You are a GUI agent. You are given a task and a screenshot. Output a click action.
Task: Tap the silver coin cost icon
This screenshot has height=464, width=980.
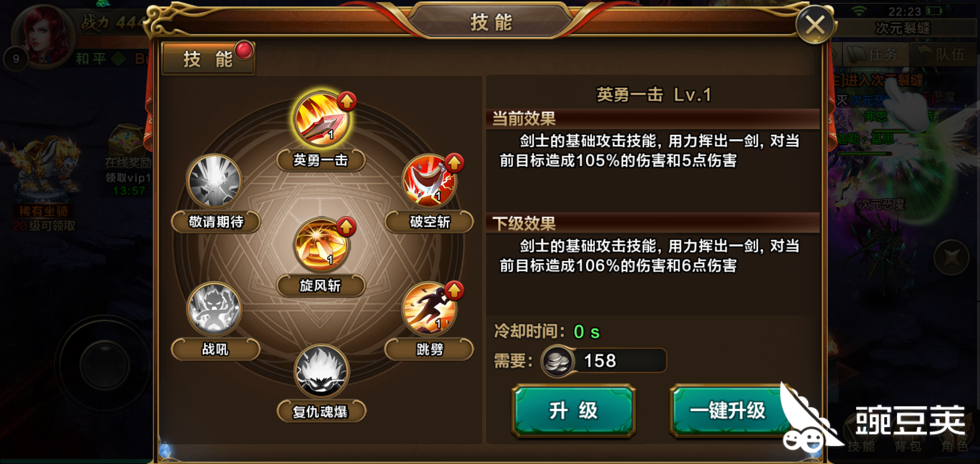pos(557,361)
